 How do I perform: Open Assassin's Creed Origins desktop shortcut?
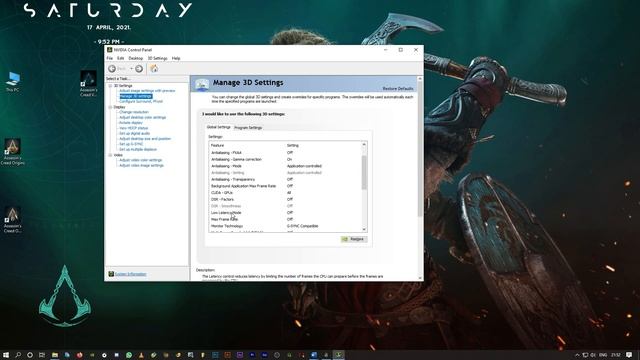tap(13, 152)
